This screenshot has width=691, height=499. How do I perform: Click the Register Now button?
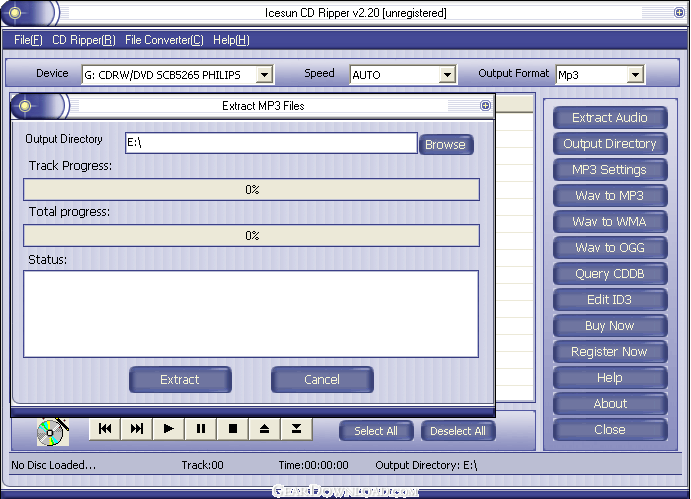(610, 352)
